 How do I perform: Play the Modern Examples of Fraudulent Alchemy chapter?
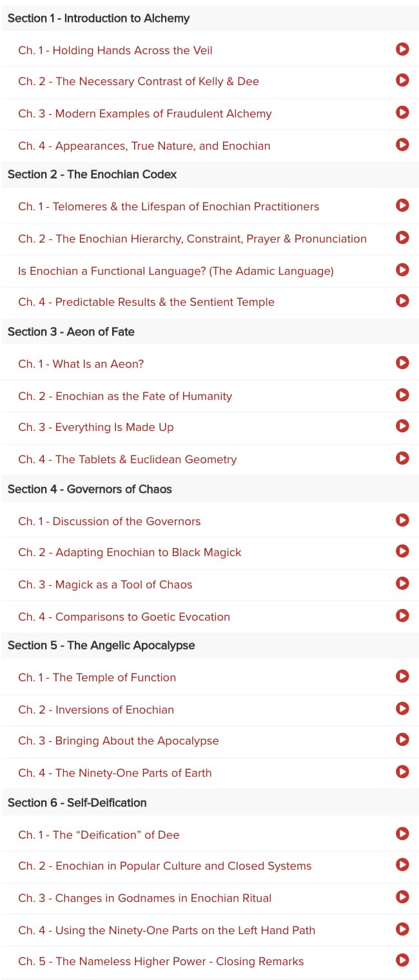coord(402,112)
